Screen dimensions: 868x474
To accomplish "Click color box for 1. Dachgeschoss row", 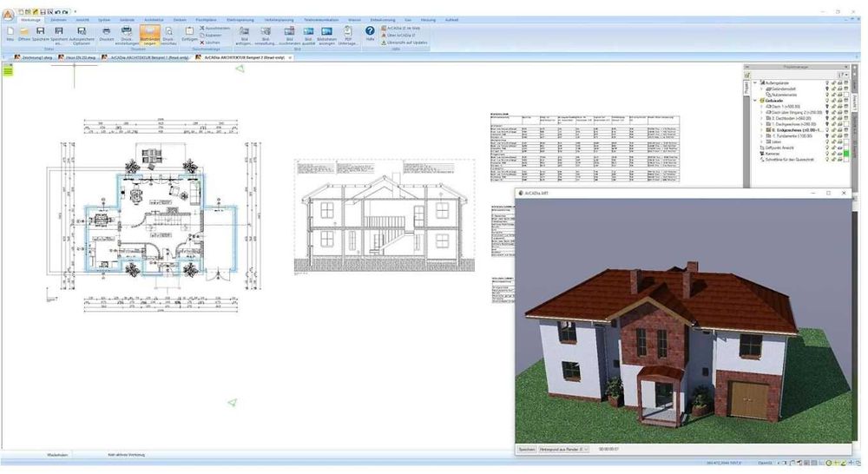I will [845, 125].
